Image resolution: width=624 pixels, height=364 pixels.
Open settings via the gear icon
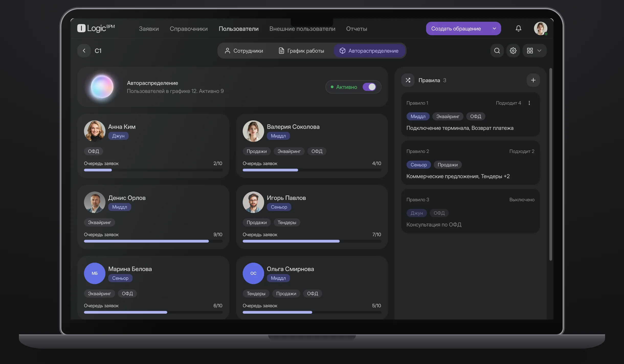coord(513,51)
